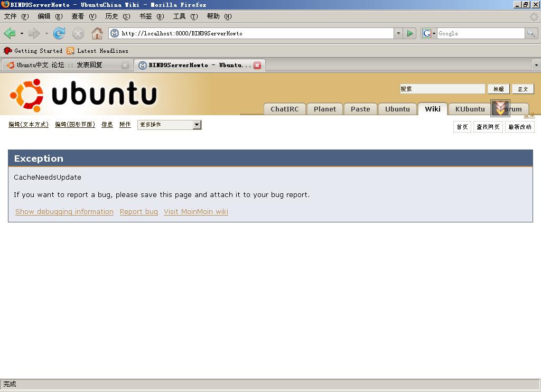Click the stop loading button
This screenshot has height=392, width=541.
coord(78,33)
